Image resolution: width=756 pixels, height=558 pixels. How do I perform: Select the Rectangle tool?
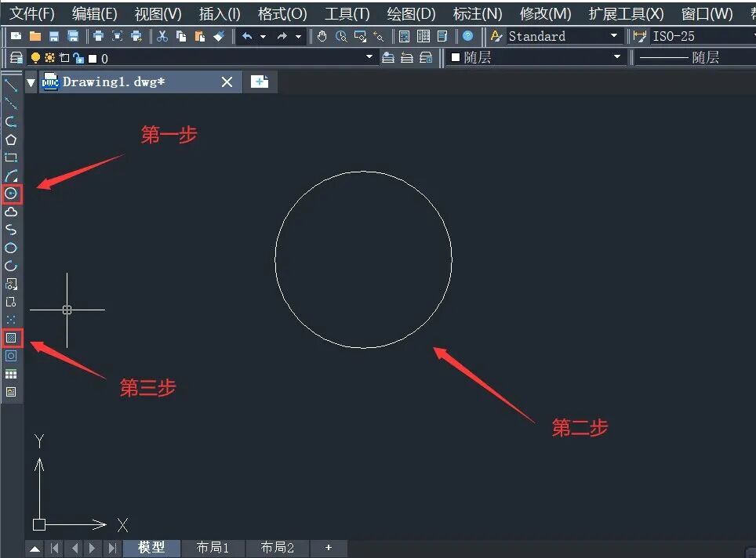[11, 158]
